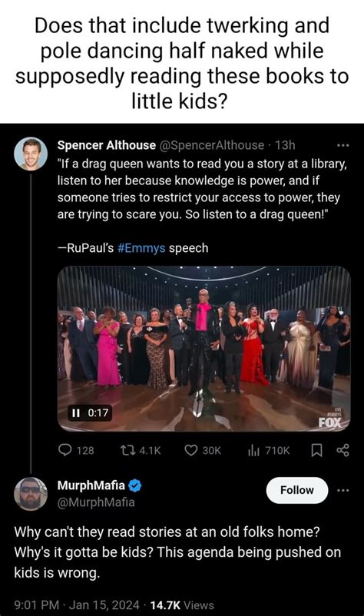Open the @SpencerAlthouse handle
This screenshot has width=364, height=616.
point(212,145)
